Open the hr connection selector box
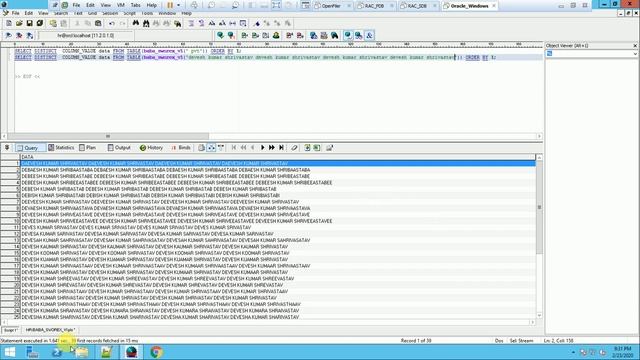The width and height of the screenshot is (640, 360). (x=86, y=36)
